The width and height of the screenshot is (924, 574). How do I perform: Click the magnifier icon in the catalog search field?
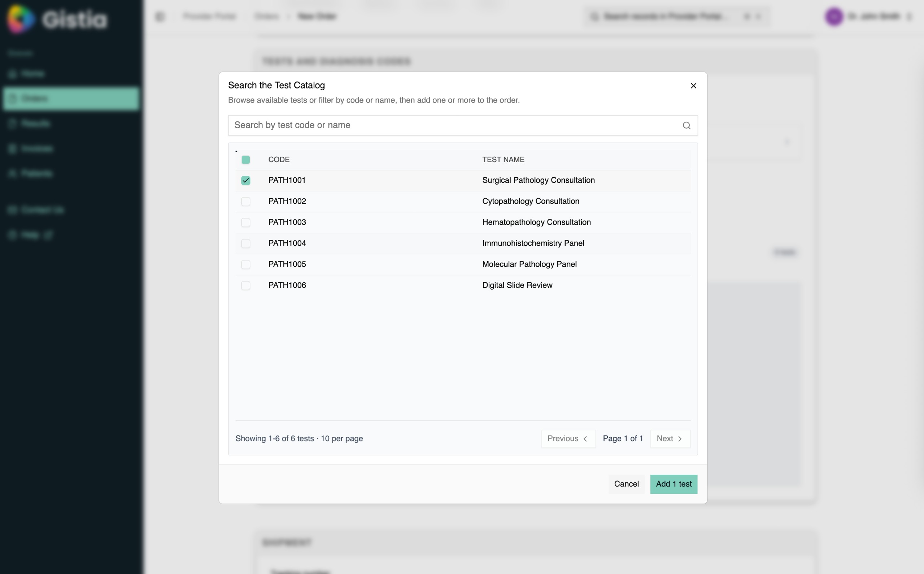tap(687, 126)
